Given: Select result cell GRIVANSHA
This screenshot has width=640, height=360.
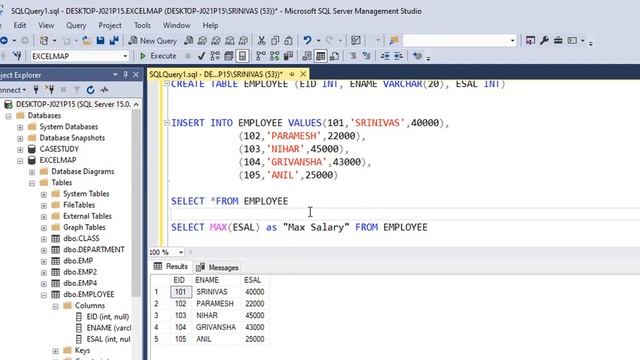Looking at the screenshot, I should (216, 327).
